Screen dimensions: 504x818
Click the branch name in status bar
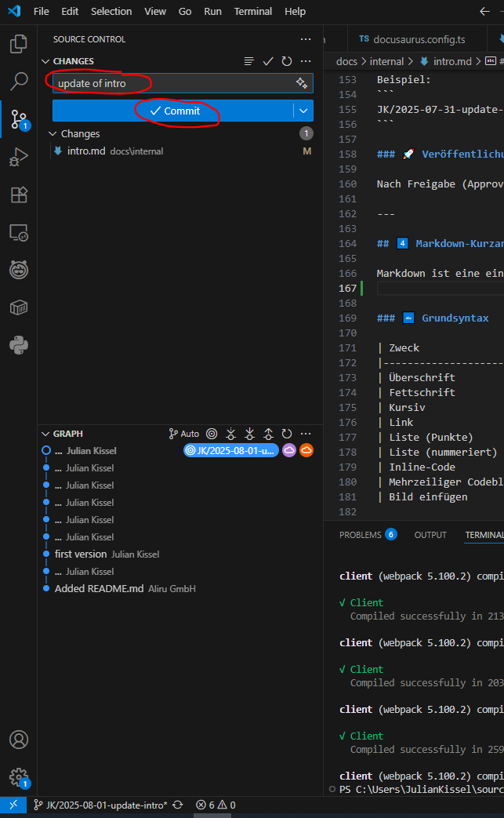[x=100, y=805]
